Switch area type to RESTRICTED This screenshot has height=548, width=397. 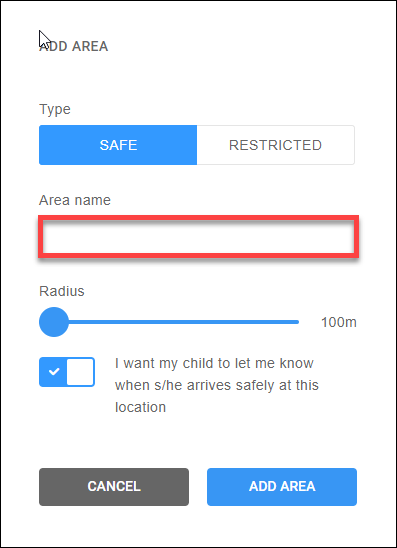tap(275, 145)
